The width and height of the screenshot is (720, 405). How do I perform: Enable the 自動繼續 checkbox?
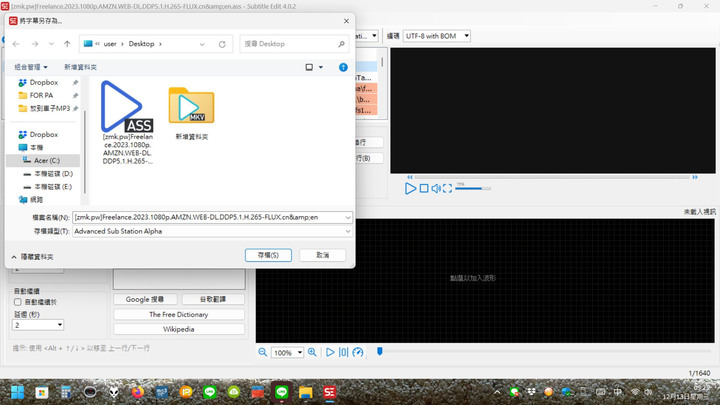point(17,302)
